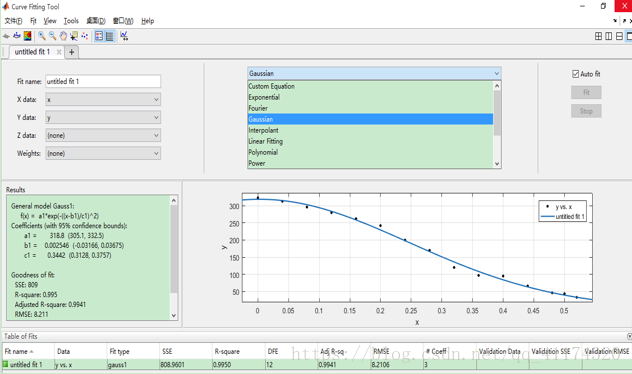Click the contour plot toolbar icon
Screen dimensions: 632x374
point(27,36)
